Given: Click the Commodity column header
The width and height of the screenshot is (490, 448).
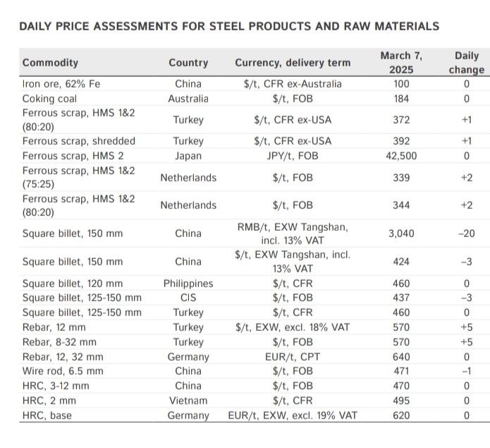Looking at the screenshot, I should (x=50, y=63).
